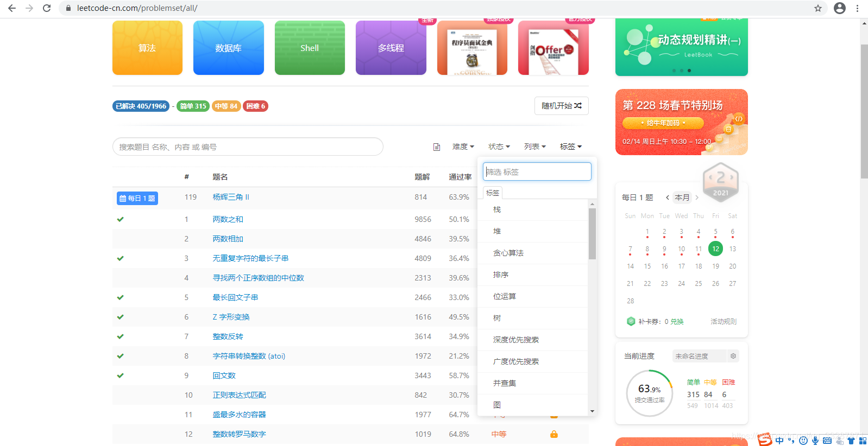Choose the 深度优先搜索 tag
868x446 pixels.
pos(533,340)
